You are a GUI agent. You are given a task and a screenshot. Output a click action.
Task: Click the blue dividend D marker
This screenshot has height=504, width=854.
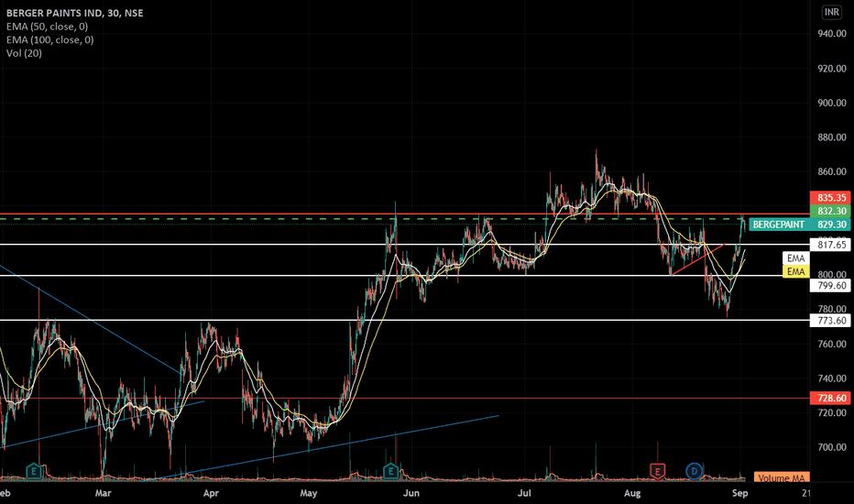pyautogui.click(x=694, y=471)
